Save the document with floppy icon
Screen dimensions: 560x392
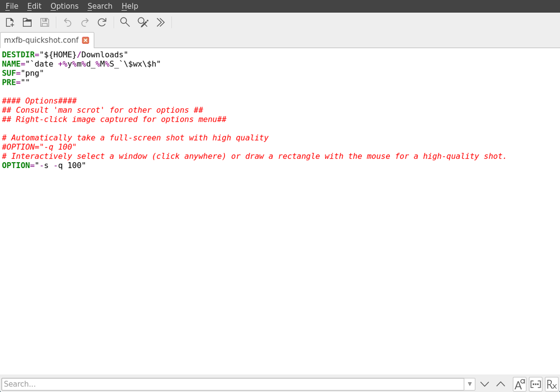coord(45,23)
